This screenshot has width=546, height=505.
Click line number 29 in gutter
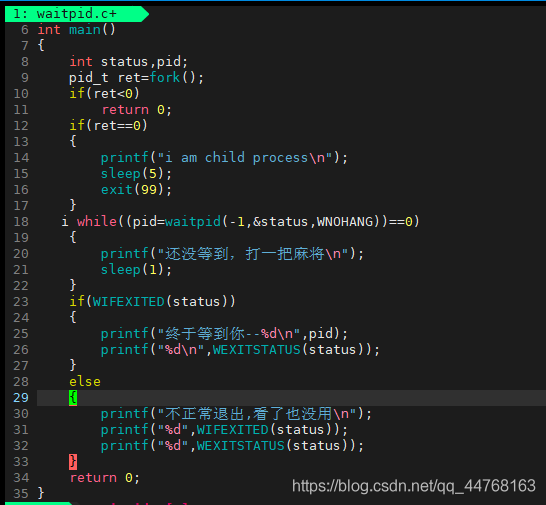tap(21, 398)
